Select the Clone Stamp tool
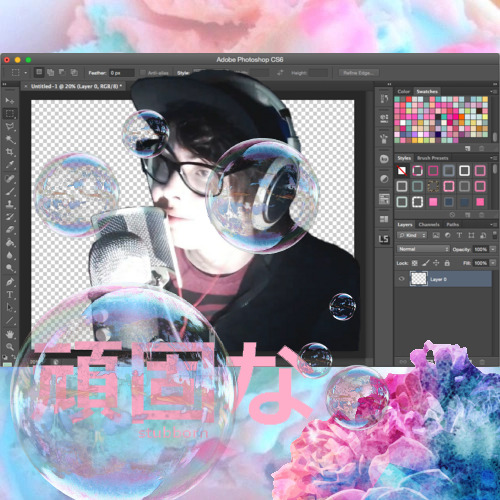Image resolution: width=500 pixels, height=500 pixels. click(x=10, y=204)
